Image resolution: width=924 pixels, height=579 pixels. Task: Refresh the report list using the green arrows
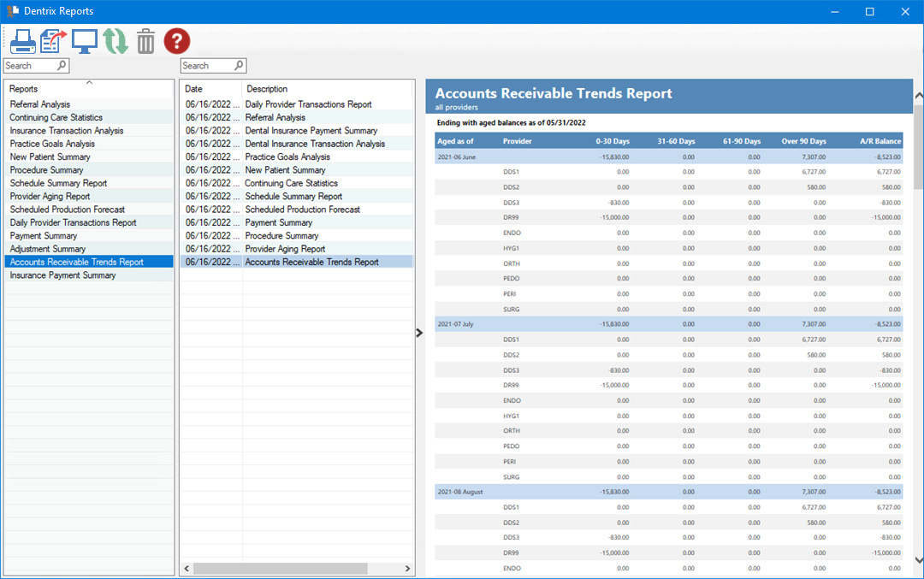click(115, 40)
